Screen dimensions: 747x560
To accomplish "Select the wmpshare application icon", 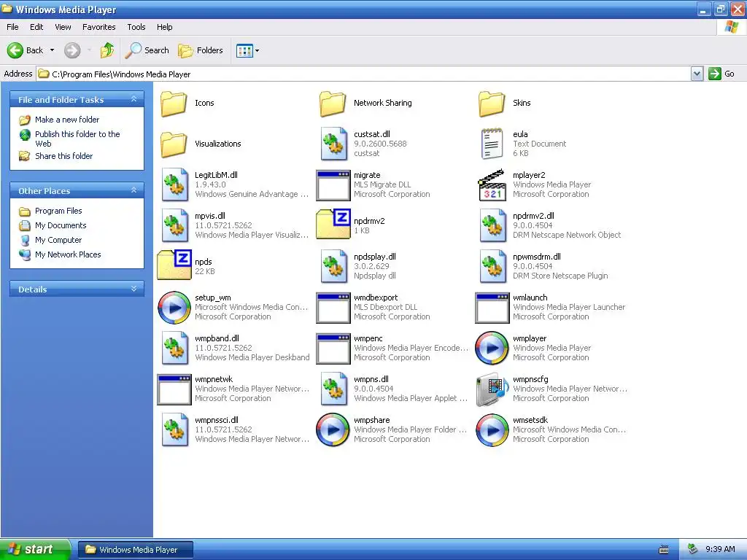I will click(333, 430).
